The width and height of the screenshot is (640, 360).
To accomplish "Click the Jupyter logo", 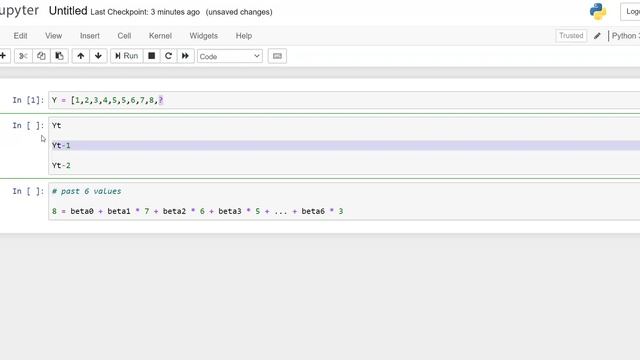I will 19,11.
